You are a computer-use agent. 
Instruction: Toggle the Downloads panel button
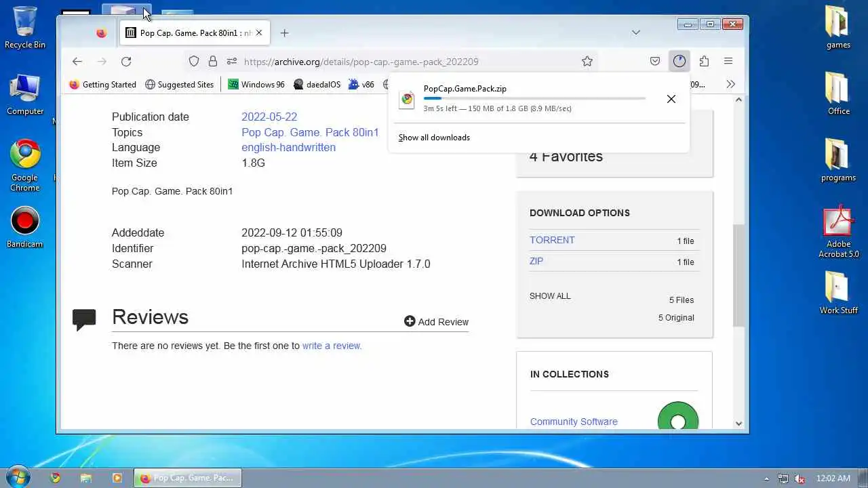pyautogui.click(x=679, y=62)
